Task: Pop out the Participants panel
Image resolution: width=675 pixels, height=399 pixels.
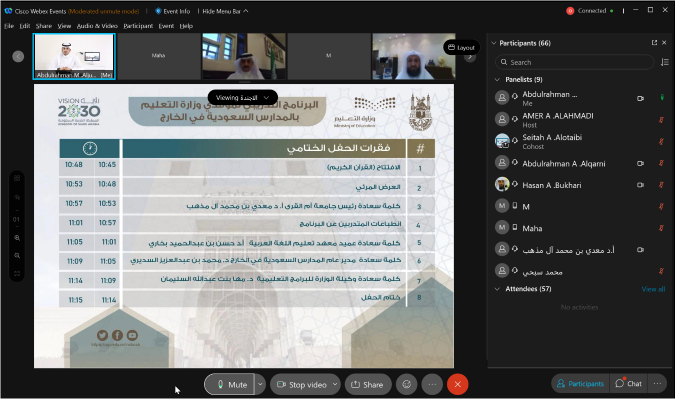Action: tap(654, 43)
